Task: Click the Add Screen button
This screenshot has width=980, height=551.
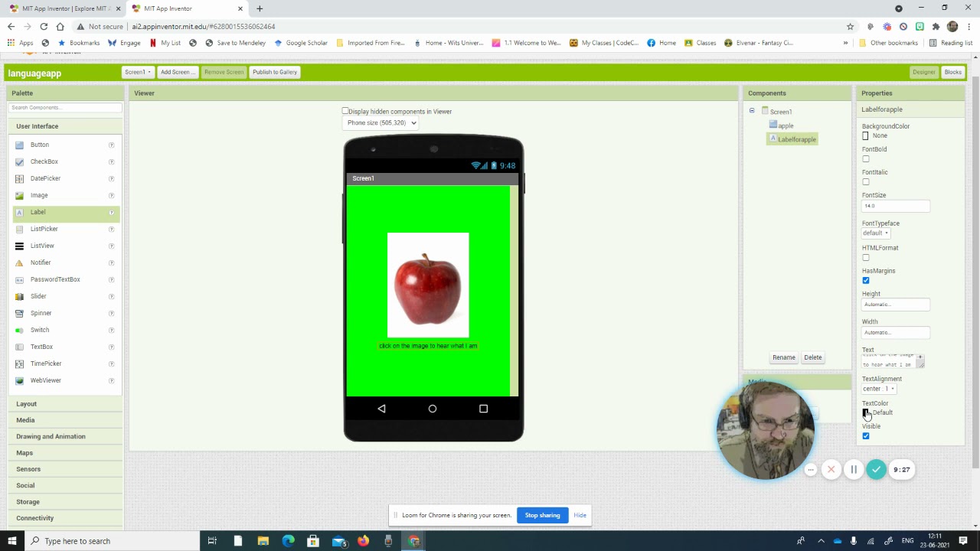Action: click(x=177, y=72)
